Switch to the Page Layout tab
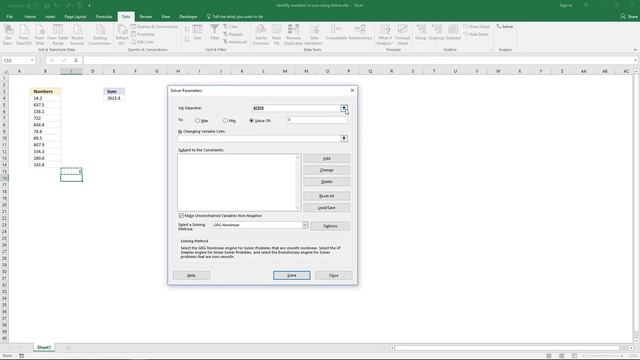 [76, 17]
